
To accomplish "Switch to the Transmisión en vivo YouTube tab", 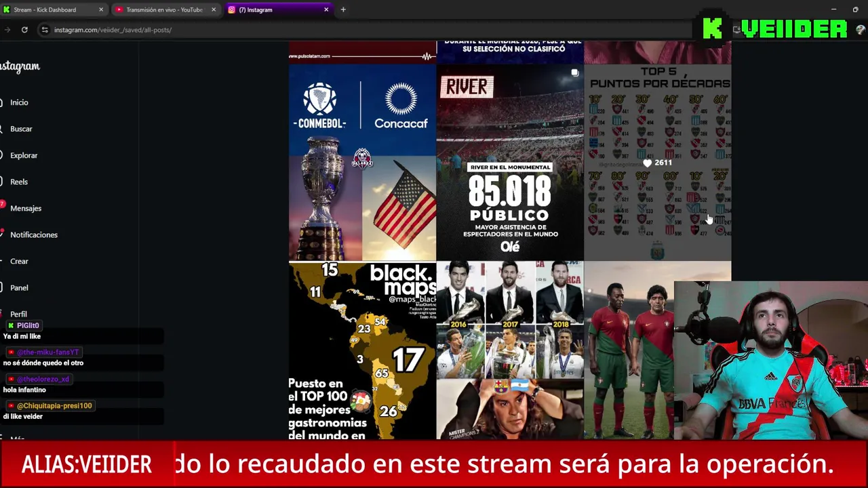I will 164,9.
